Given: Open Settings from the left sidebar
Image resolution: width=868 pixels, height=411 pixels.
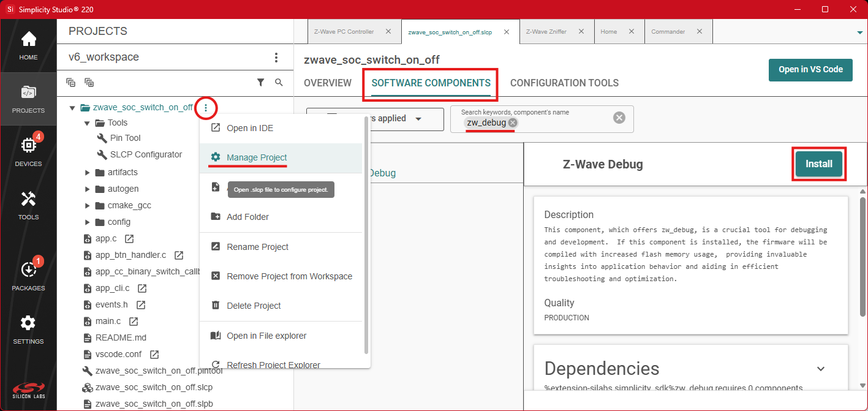Looking at the screenshot, I should tap(28, 325).
